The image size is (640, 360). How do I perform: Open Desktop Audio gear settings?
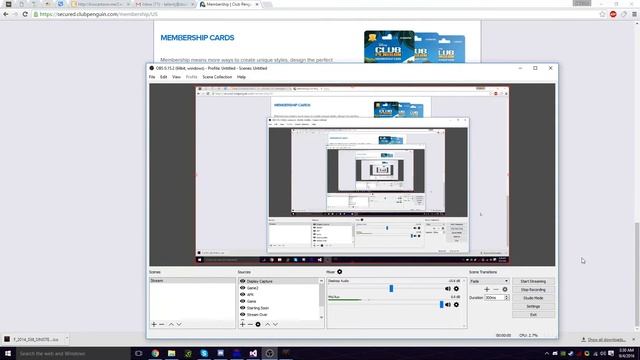[456, 289]
